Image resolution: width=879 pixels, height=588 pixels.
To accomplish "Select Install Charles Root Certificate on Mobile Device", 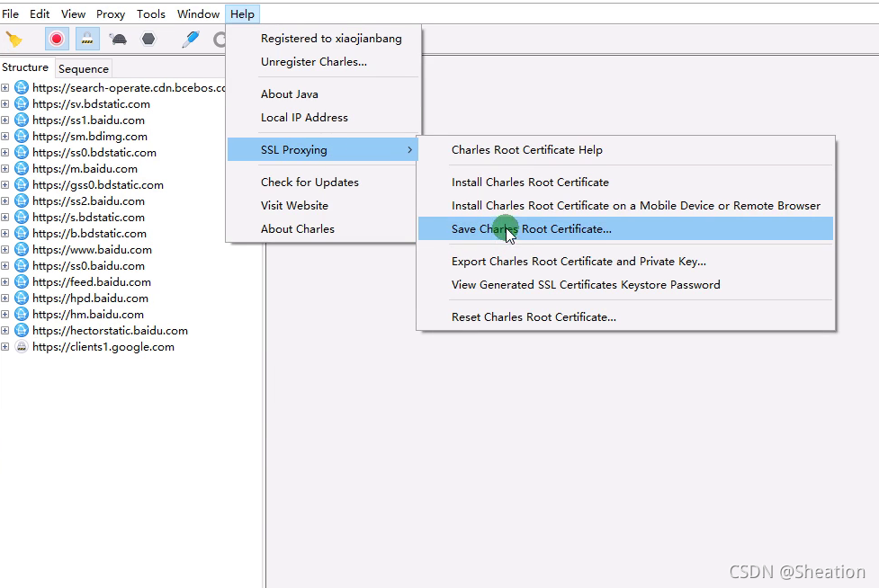I will pos(625,206).
